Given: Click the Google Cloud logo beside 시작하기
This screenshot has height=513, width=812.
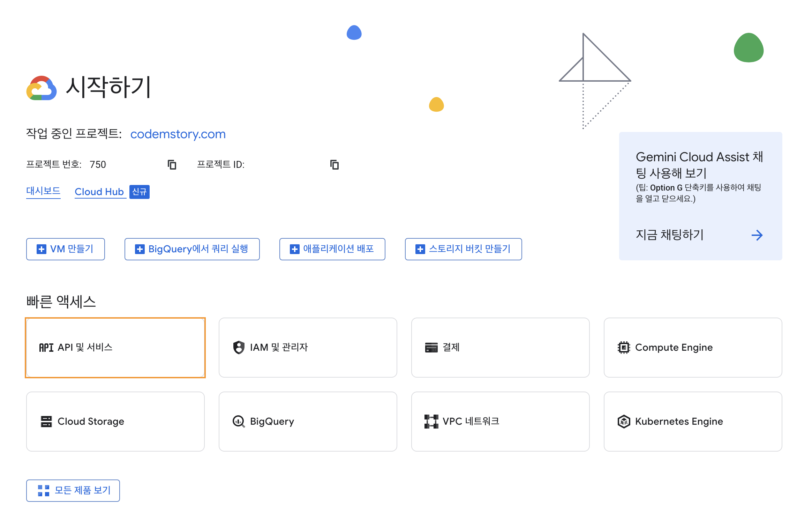Looking at the screenshot, I should 42,88.
